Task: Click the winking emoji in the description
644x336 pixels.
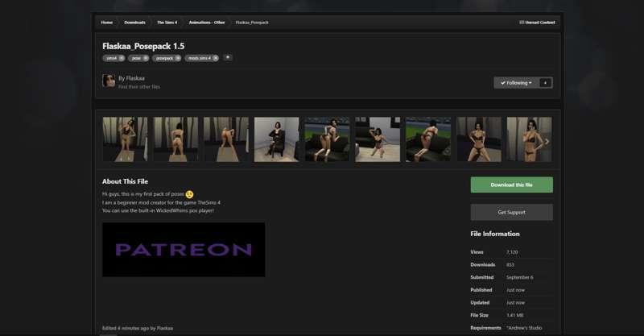Action: [189, 194]
